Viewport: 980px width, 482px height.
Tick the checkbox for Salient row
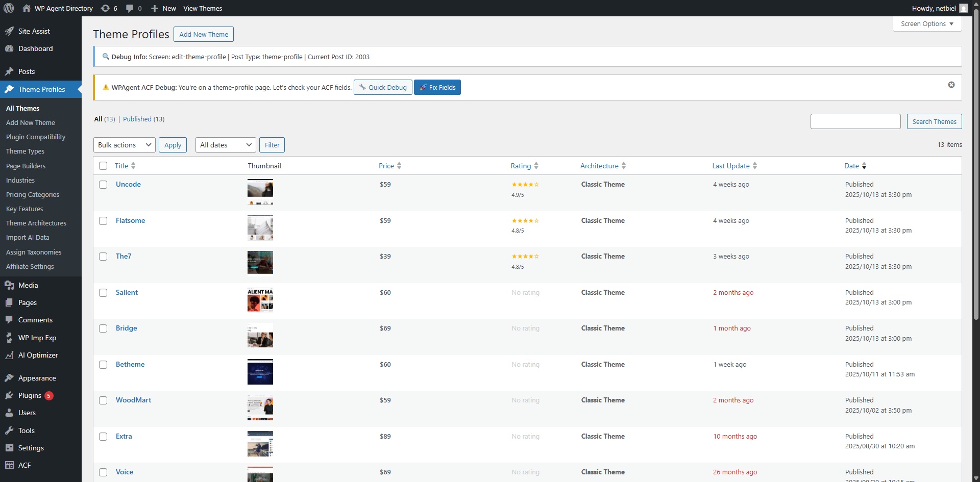point(103,293)
